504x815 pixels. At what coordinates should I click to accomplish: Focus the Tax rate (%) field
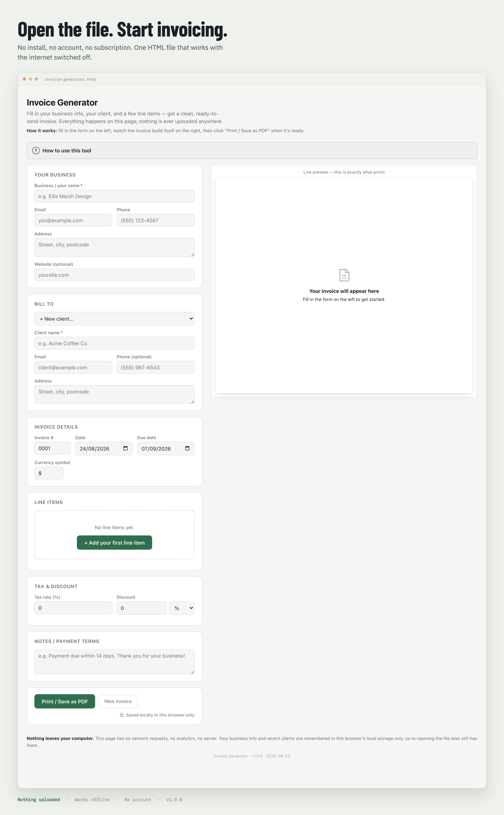pos(73,608)
